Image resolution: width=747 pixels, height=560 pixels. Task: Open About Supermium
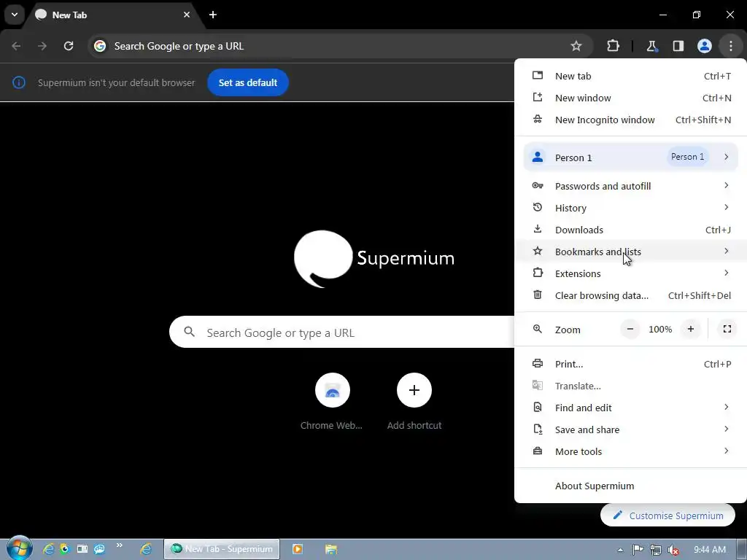(631, 486)
